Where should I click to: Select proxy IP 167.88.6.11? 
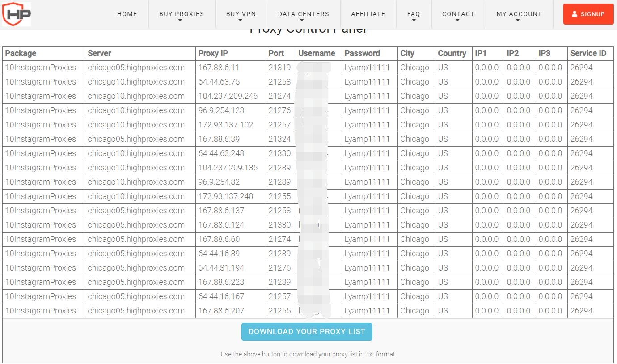[x=219, y=68]
